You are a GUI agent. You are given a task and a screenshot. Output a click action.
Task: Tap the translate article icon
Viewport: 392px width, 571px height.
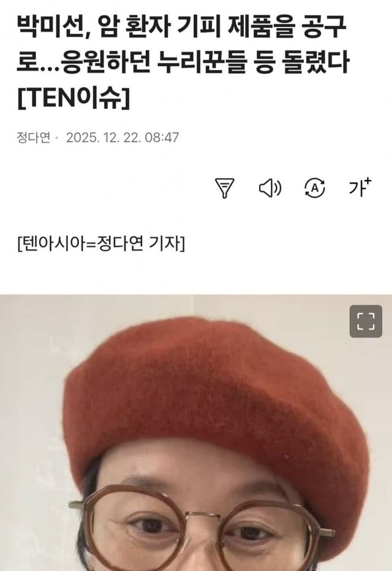point(314,188)
